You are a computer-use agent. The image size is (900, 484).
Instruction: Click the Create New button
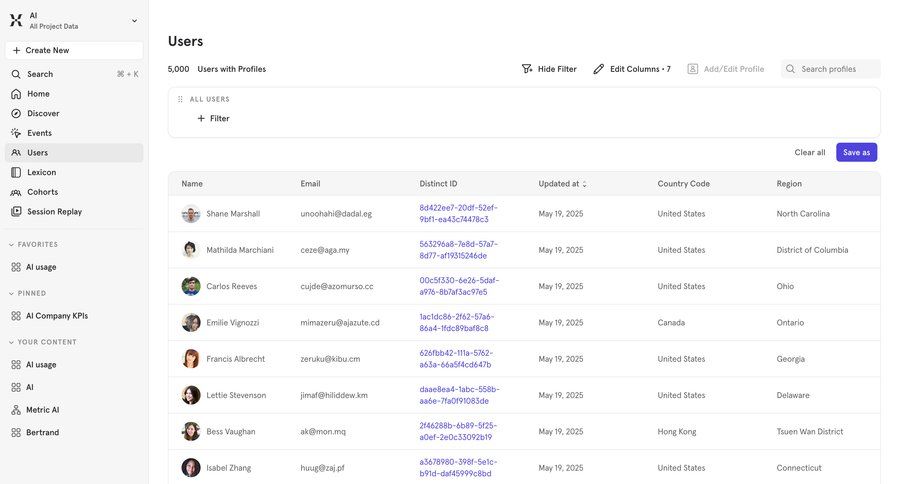(x=74, y=50)
